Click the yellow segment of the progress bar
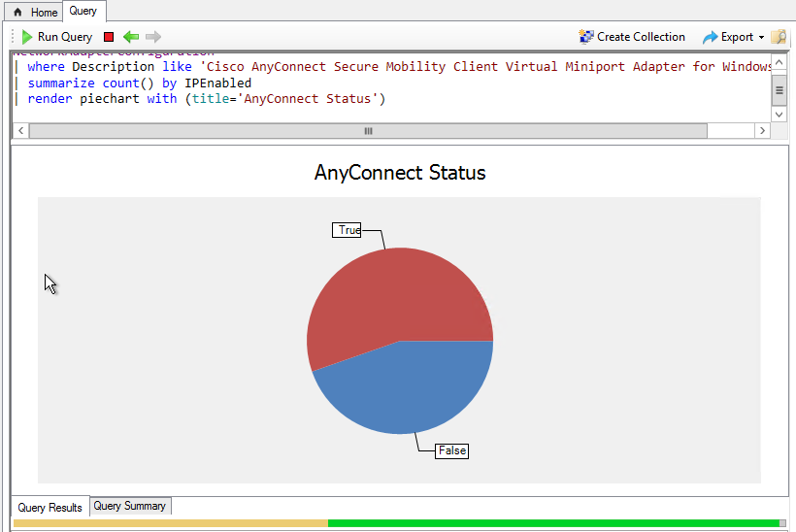This screenshot has height=532, width=796. pyautogui.click(x=171, y=523)
